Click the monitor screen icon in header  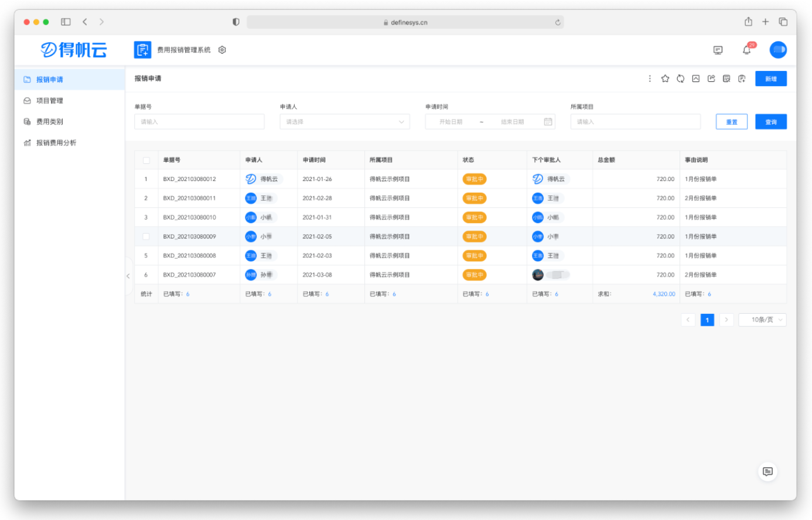(718, 50)
